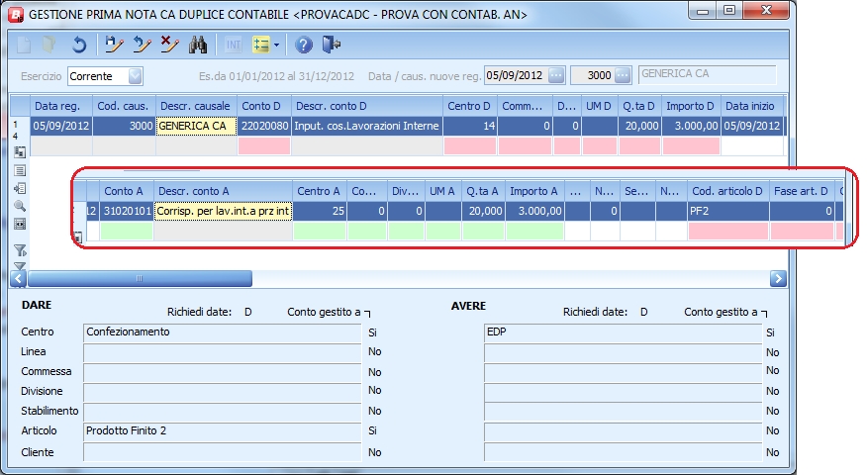Click the lower funnel filter icon above the scroll arrow
This screenshot has height=475, width=868.
click(x=20, y=266)
